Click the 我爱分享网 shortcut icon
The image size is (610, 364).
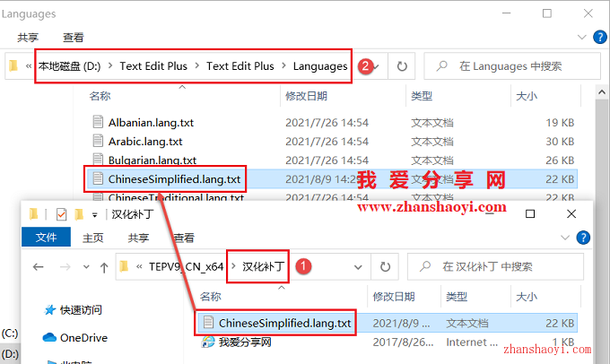(x=208, y=342)
